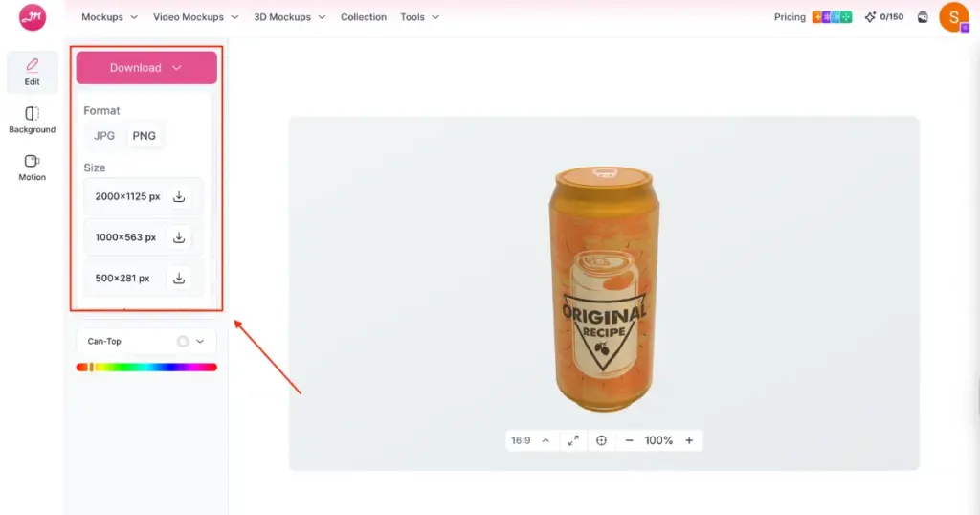This screenshot has width=980, height=515.
Task: Zoom in with the plus icon
Action: (689, 440)
